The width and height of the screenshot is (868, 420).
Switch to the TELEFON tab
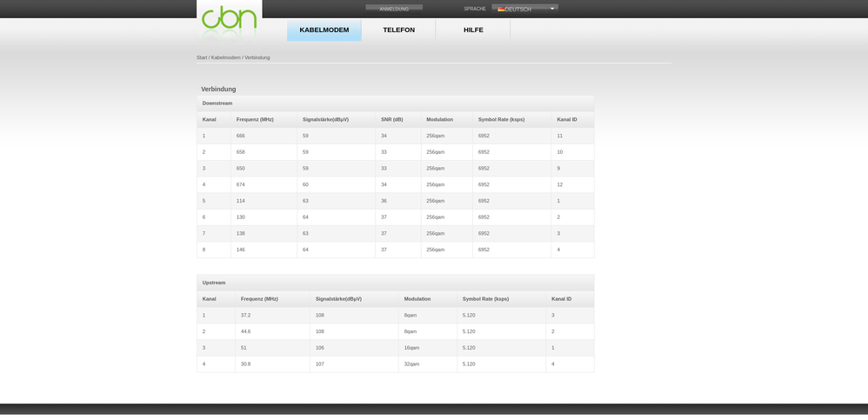398,30
